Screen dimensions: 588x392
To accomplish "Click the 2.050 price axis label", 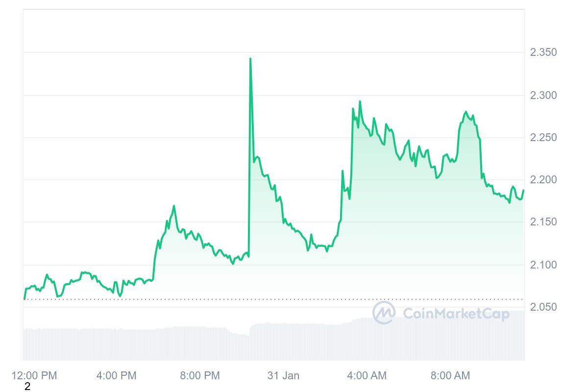I will tap(543, 307).
